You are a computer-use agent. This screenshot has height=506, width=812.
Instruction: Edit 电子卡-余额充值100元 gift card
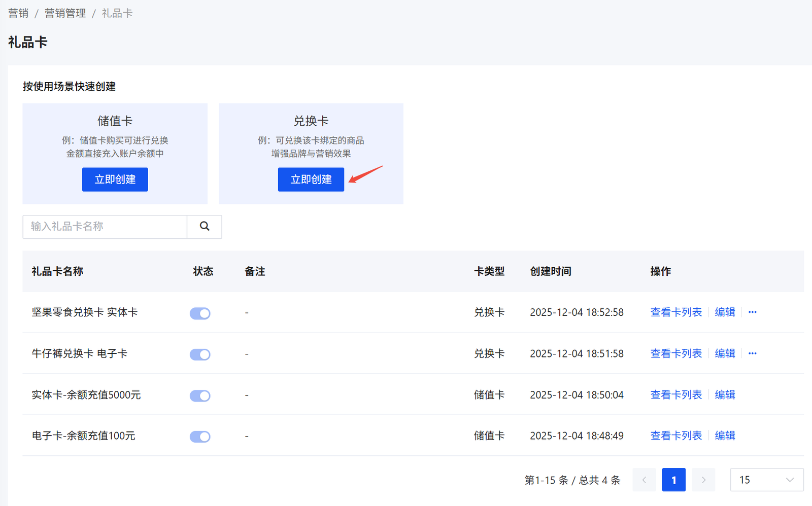click(725, 436)
